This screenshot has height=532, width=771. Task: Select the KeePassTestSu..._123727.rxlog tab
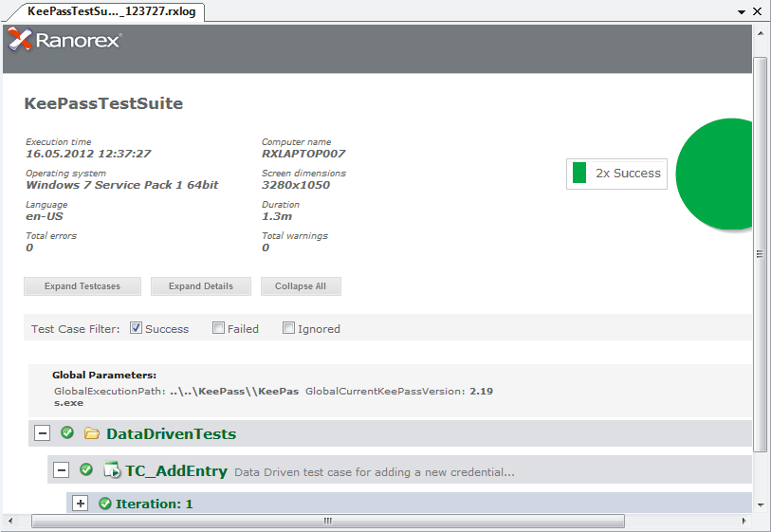111,11
